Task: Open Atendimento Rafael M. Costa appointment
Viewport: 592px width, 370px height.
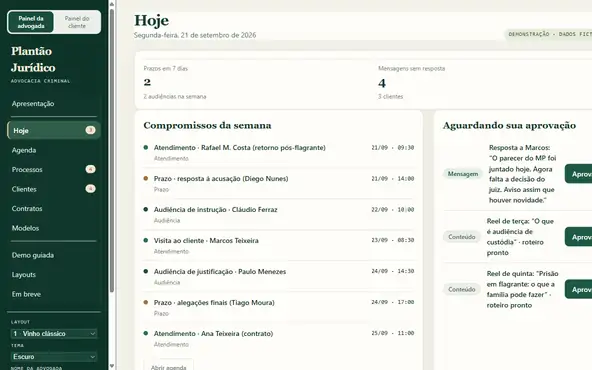Action: pyautogui.click(x=279, y=153)
